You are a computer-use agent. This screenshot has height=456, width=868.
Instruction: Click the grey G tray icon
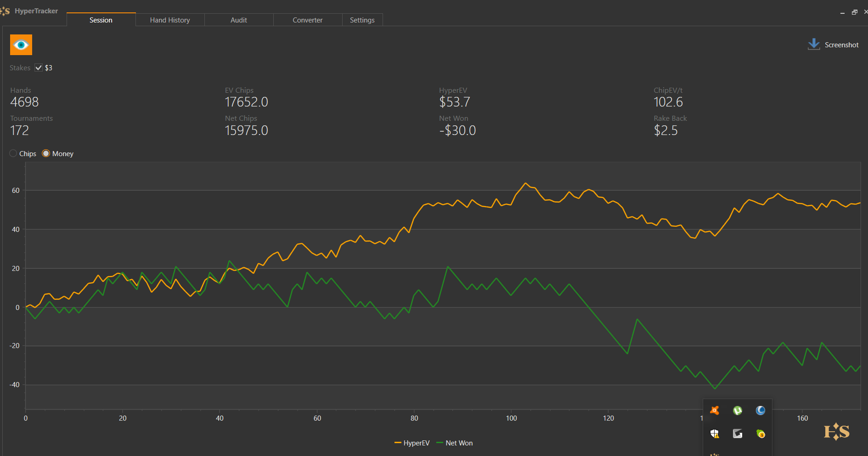(x=738, y=433)
